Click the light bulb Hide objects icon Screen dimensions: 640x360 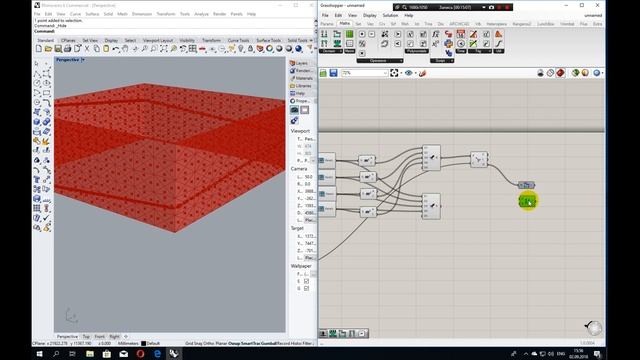click(x=241, y=49)
